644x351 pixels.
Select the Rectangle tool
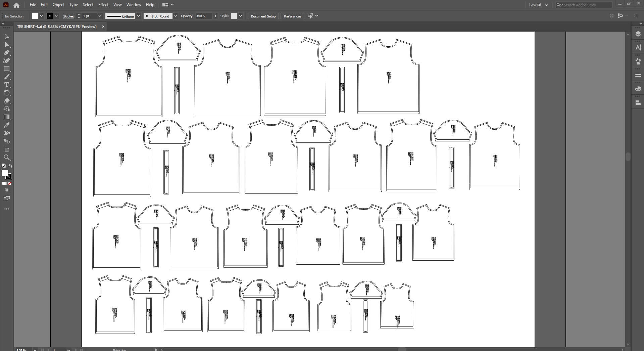(x=7, y=69)
